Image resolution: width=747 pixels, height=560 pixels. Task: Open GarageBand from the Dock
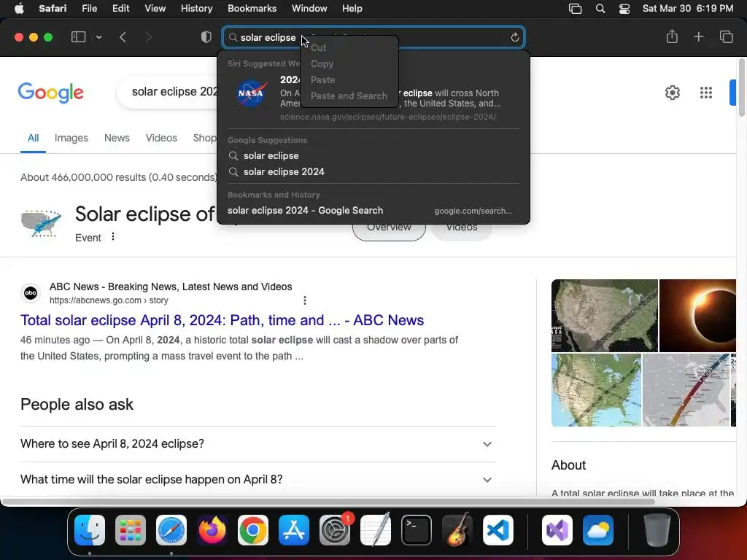[x=457, y=530]
